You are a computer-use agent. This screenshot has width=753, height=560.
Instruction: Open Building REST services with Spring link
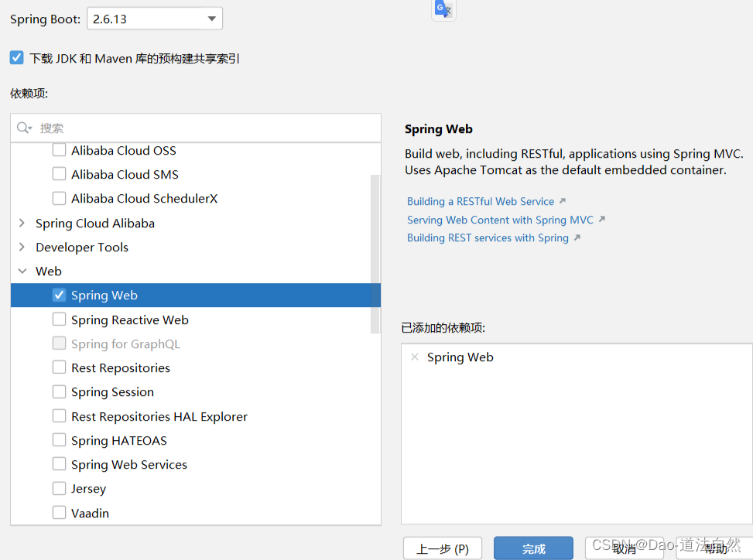point(488,238)
